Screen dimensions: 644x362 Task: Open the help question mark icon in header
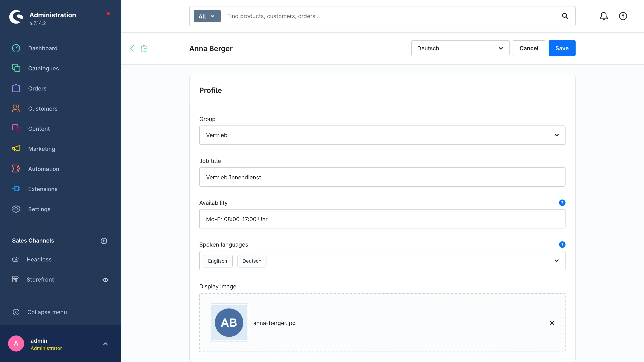point(623,16)
